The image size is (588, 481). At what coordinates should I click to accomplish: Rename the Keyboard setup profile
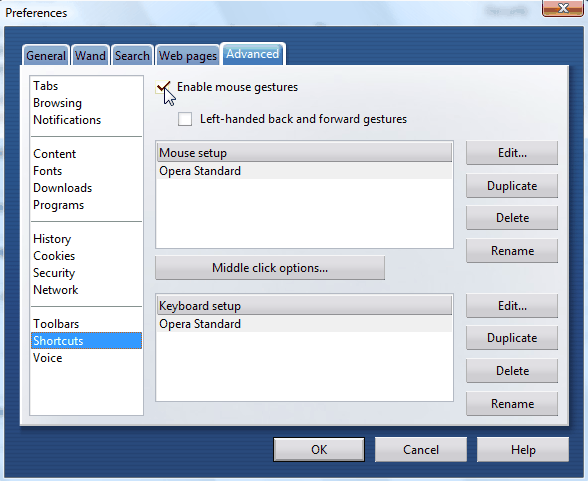[512, 404]
